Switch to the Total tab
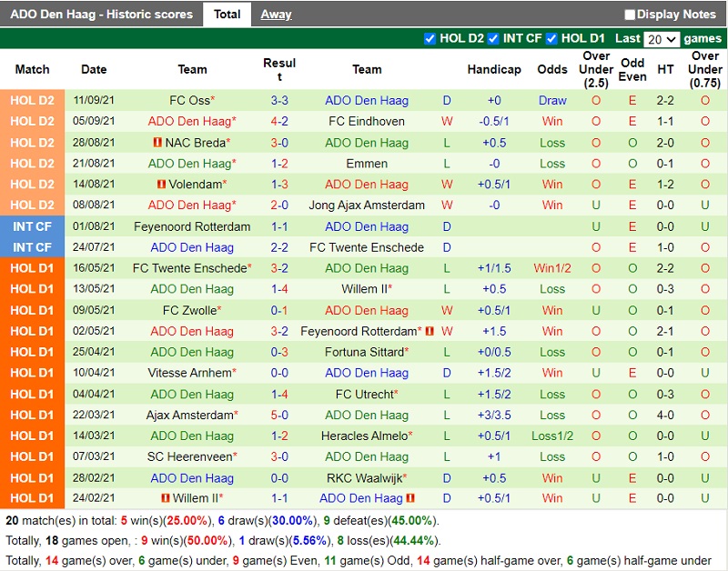728x571 pixels. (x=227, y=15)
